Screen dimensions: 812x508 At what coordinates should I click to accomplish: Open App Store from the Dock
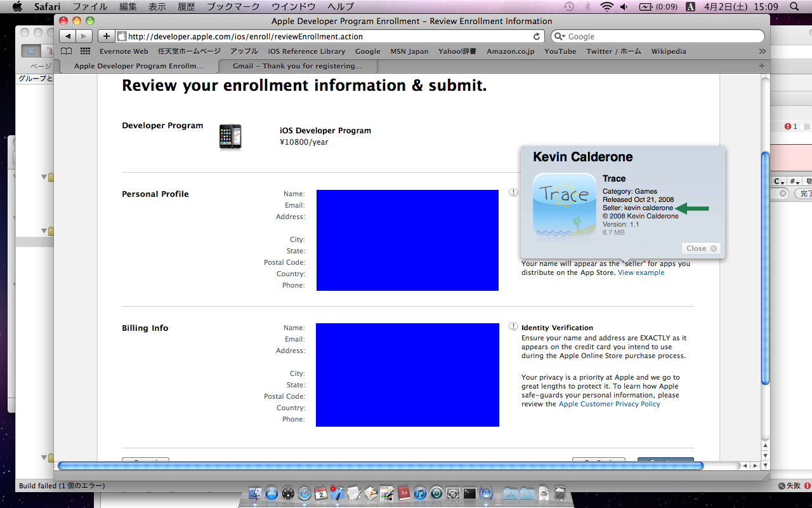(x=272, y=493)
